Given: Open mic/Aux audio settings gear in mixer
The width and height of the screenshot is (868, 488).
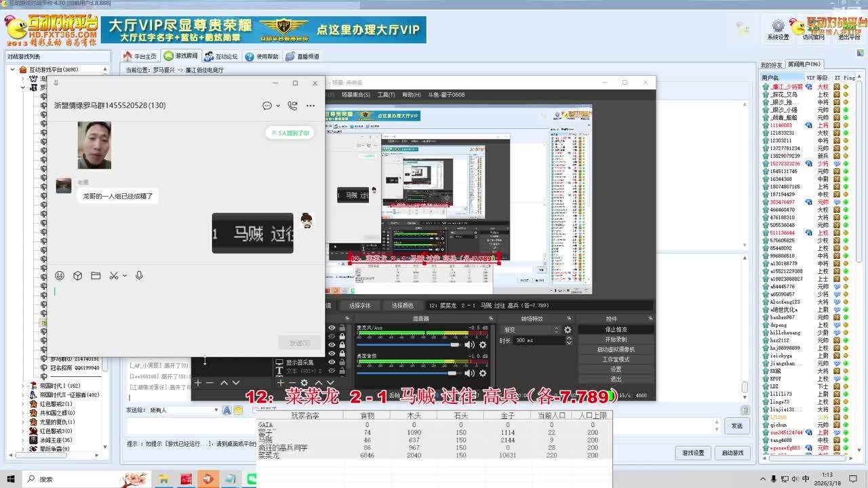Looking at the screenshot, I should click(x=483, y=345).
